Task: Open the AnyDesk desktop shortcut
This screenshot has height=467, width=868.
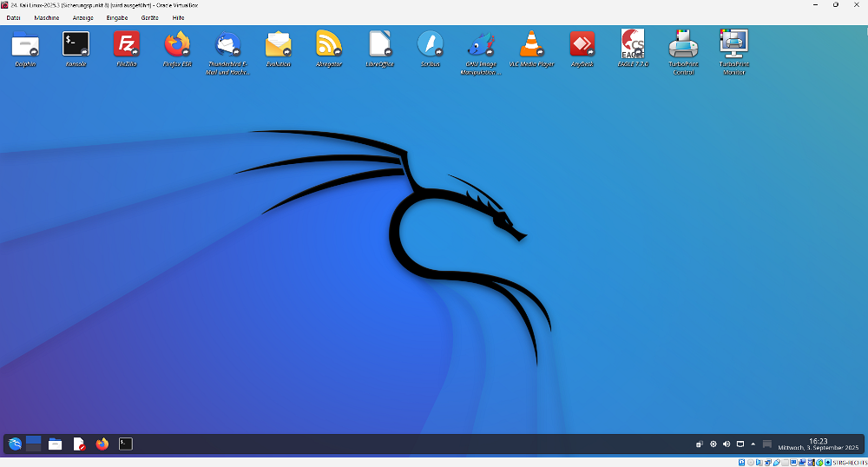Action: [x=582, y=43]
